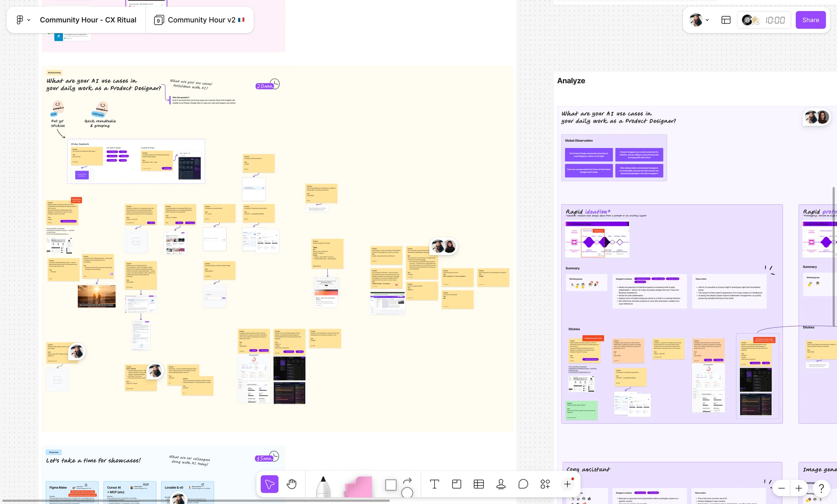
Task: Select the Analyze heading text
Action: (x=571, y=81)
